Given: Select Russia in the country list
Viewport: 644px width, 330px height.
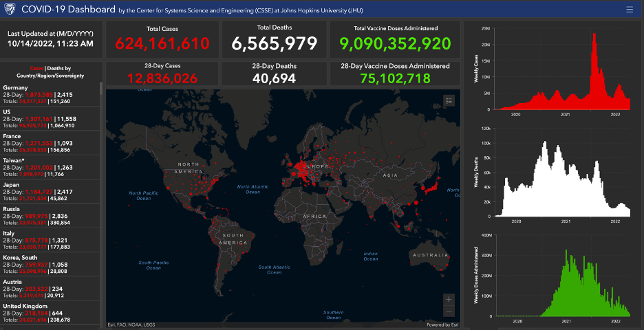Looking at the screenshot, I should [x=50, y=215].
